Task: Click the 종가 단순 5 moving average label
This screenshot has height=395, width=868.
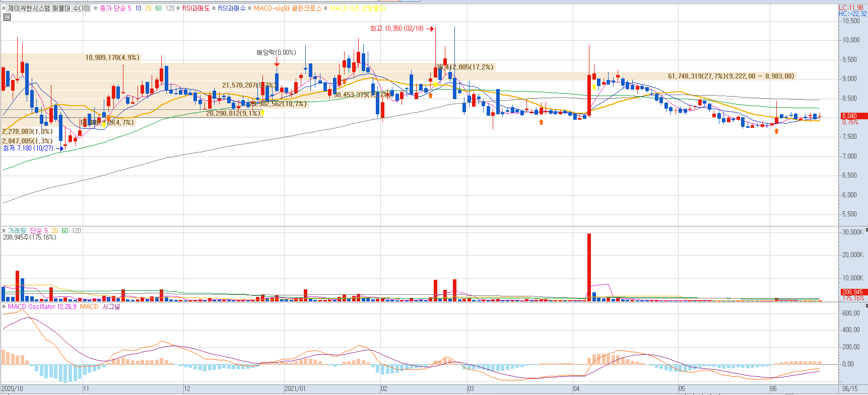Action: coord(115,8)
